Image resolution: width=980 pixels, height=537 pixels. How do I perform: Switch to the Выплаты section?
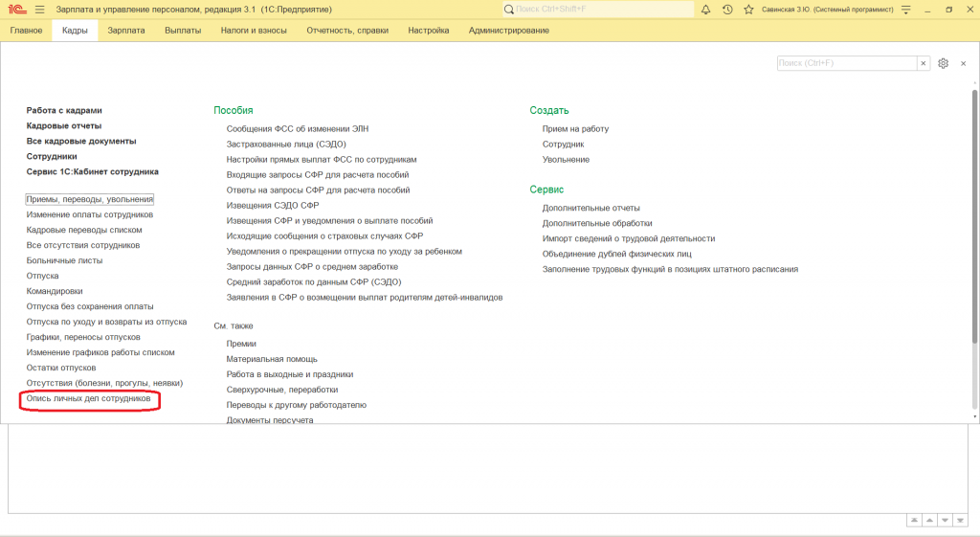point(183,30)
